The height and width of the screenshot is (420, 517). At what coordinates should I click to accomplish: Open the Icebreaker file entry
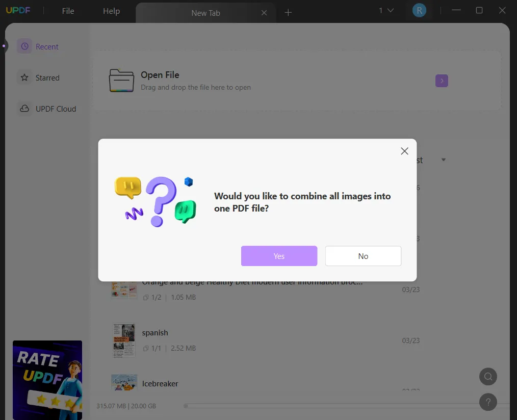coord(266,383)
